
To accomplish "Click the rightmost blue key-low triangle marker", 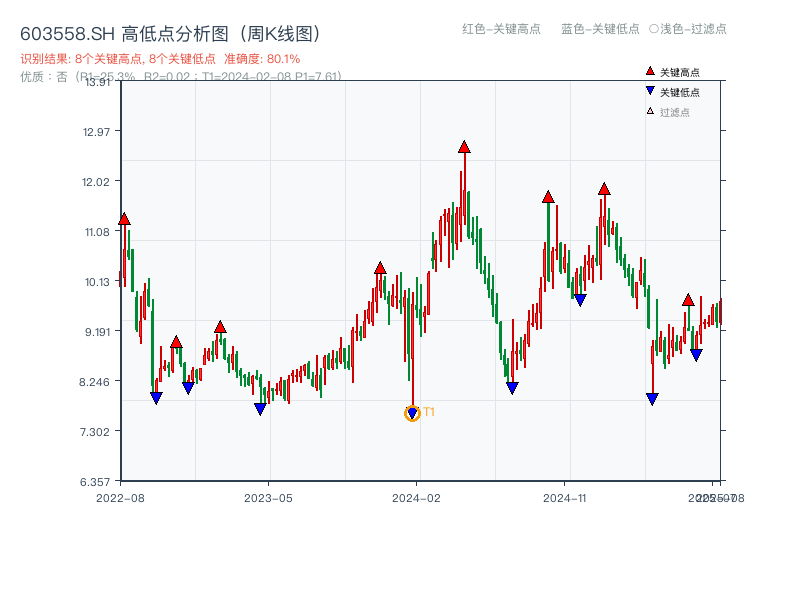I will point(697,353).
